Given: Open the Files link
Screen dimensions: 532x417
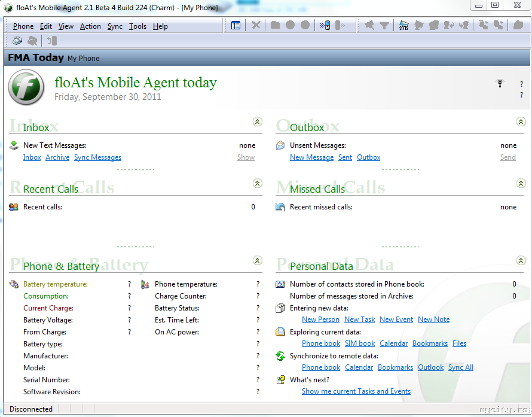Looking at the screenshot, I should (x=460, y=343).
